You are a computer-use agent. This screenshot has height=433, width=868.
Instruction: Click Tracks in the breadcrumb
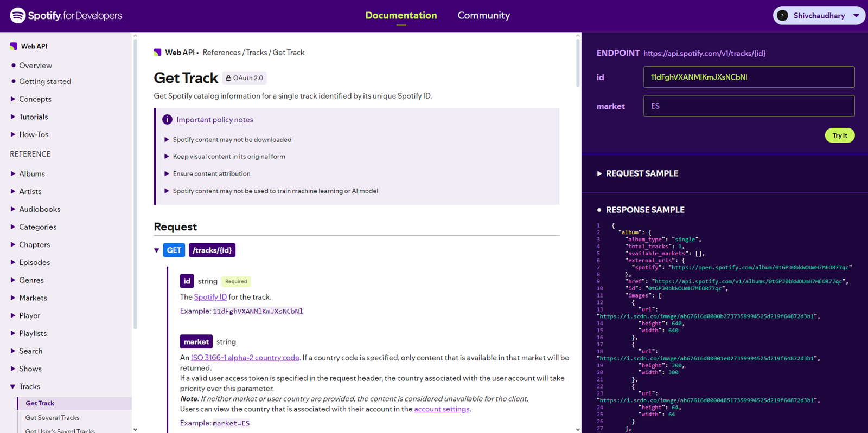pyautogui.click(x=257, y=53)
